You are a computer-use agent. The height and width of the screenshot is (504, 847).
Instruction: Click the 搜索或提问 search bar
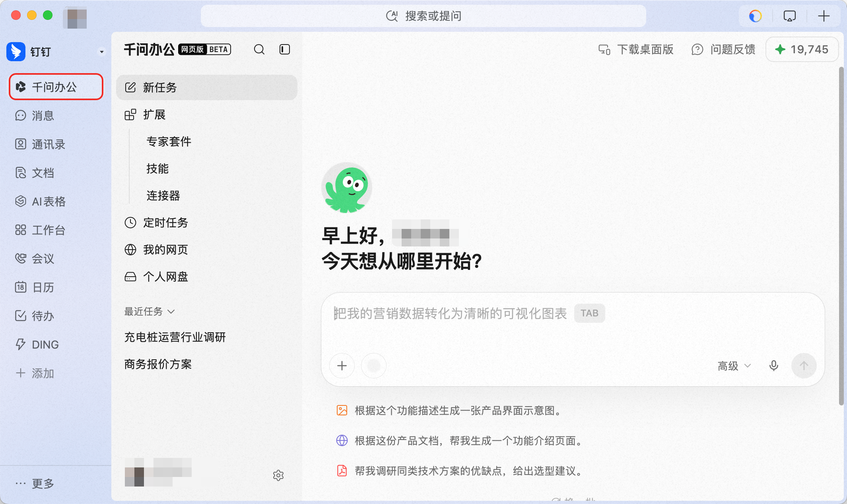coord(423,16)
